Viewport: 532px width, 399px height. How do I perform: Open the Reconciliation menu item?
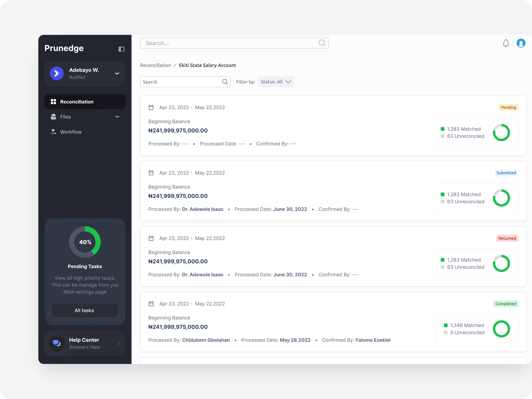(x=85, y=102)
